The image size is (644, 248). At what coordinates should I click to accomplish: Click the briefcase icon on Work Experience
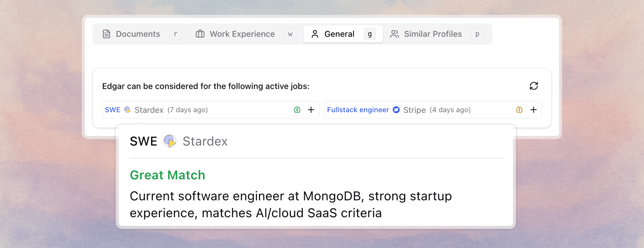200,34
